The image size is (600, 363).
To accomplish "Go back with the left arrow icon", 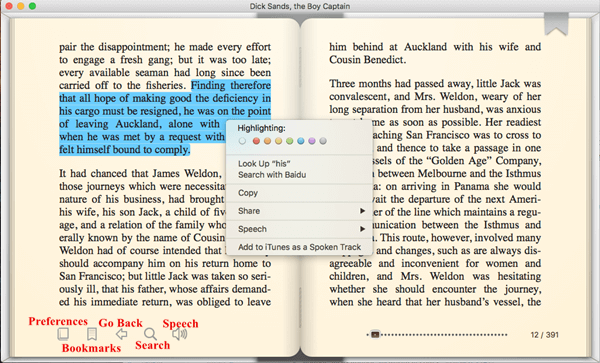I will point(122,334).
